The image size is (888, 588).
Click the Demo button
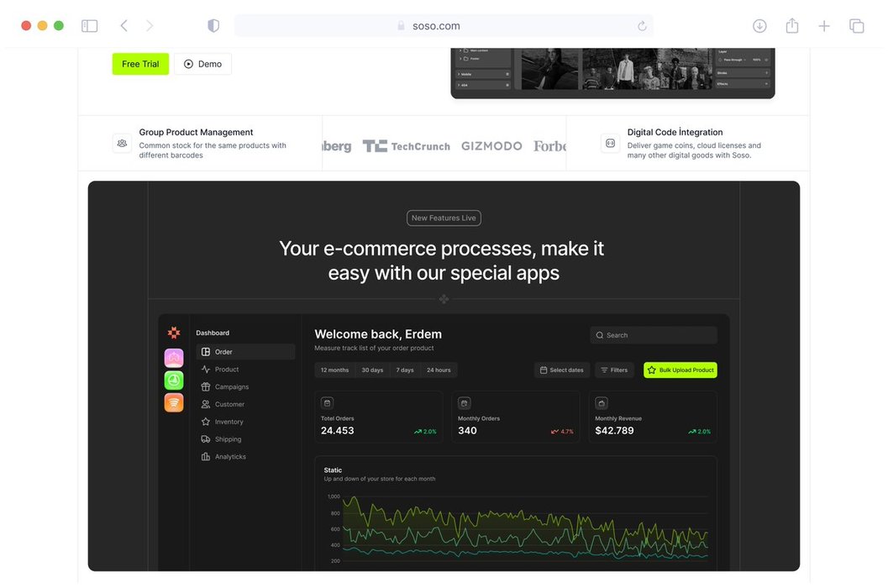(202, 64)
